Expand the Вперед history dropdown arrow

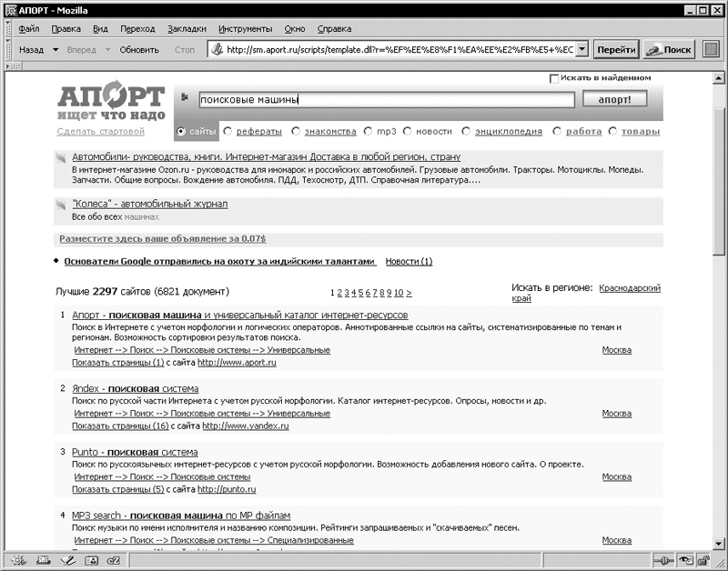pyautogui.click(x=107, y=50)
